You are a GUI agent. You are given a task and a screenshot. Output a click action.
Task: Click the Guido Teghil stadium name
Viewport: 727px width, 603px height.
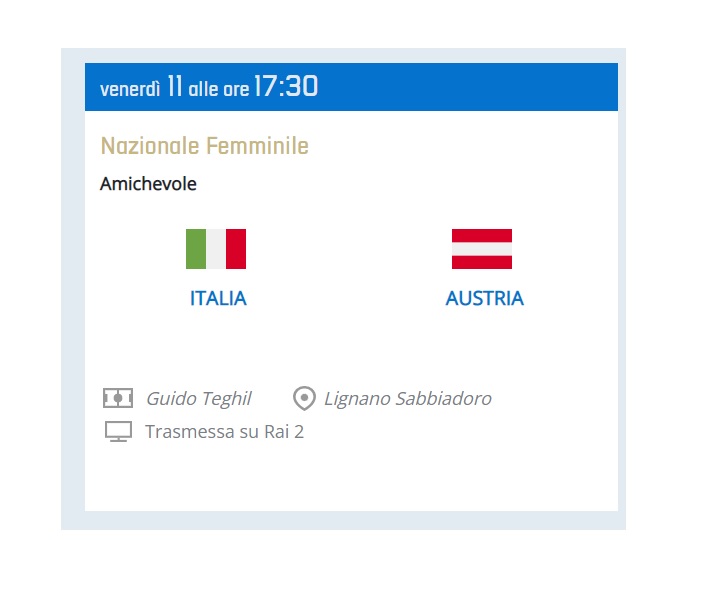coord(198,399)
